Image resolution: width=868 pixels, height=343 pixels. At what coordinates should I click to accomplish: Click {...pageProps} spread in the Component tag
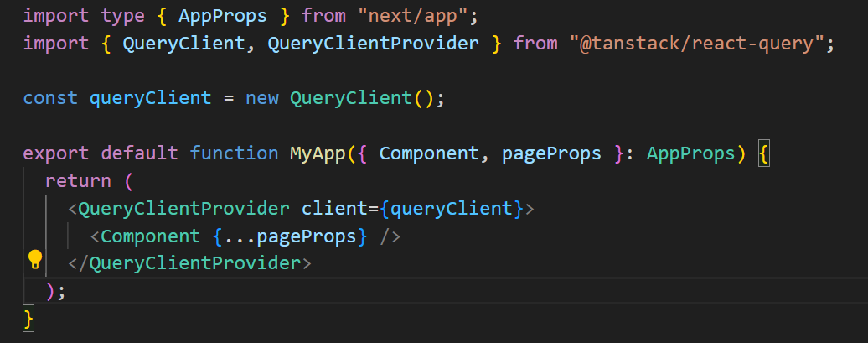click(x=290, y=236)
